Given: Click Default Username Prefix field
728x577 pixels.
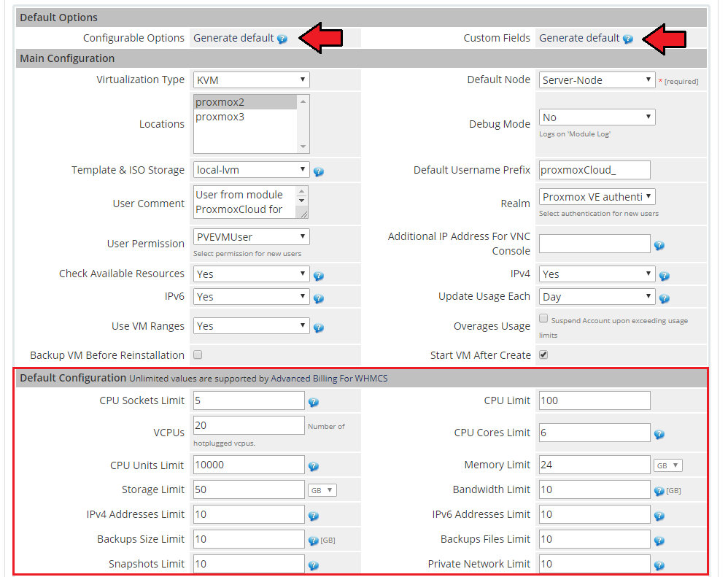Looking at the screenshot, I should tap(595, 170).
